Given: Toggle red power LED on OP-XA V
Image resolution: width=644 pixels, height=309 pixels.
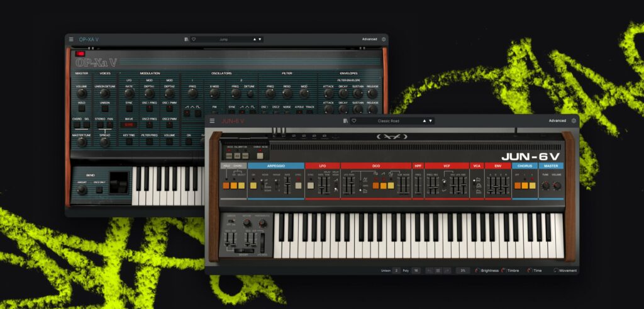Looking at the screenshot, I should [80, 53].
